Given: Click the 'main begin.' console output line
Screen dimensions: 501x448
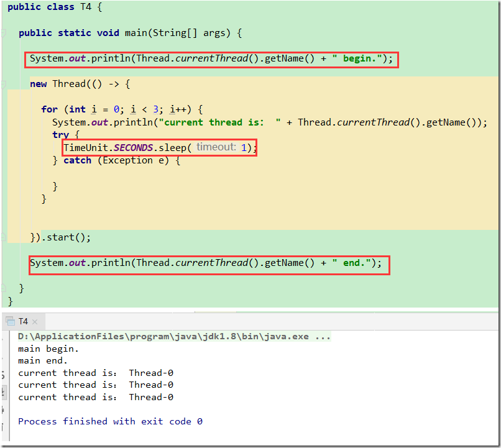Looking at the screenshot, I should click(x=48, y=349).
